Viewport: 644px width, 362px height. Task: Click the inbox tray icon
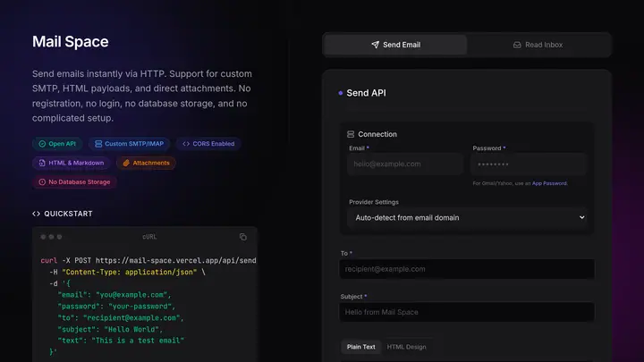(517, 45)
